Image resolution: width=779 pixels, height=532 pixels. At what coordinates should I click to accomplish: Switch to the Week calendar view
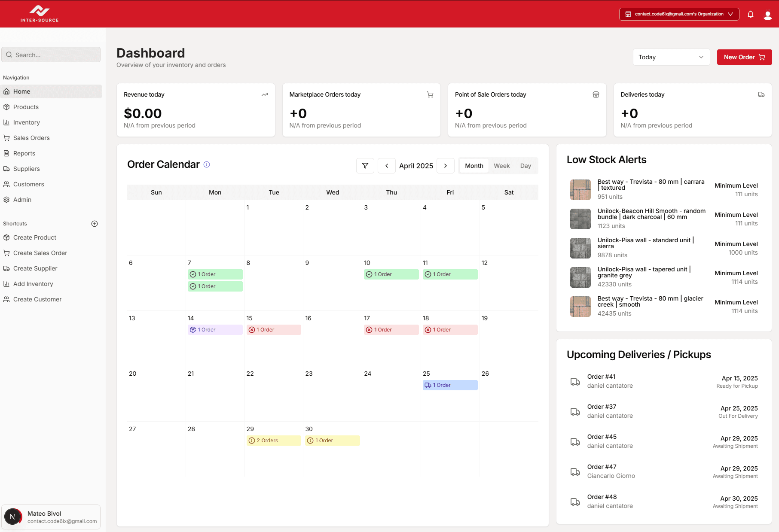click(501, 166)
